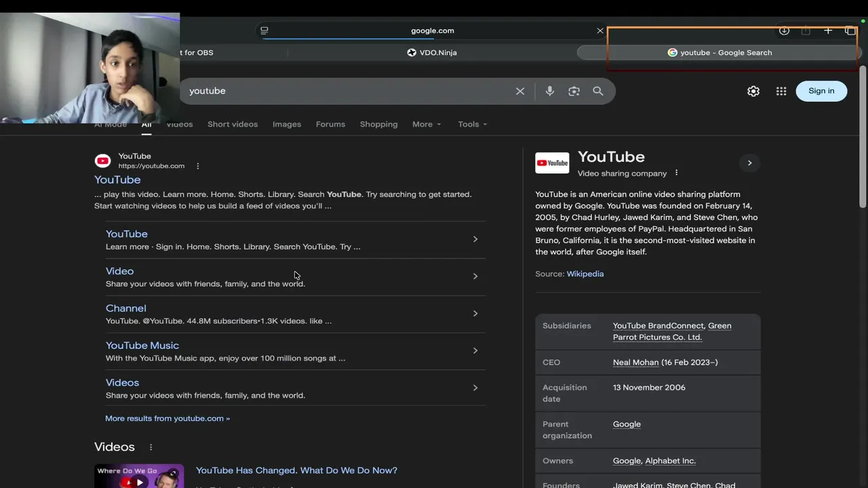Open the Tools dropdown
868x488 pixels.
473,124
